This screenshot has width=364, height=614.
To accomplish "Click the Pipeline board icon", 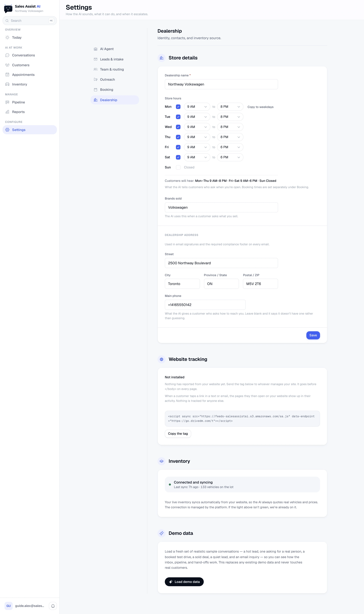I will (7, 102).
